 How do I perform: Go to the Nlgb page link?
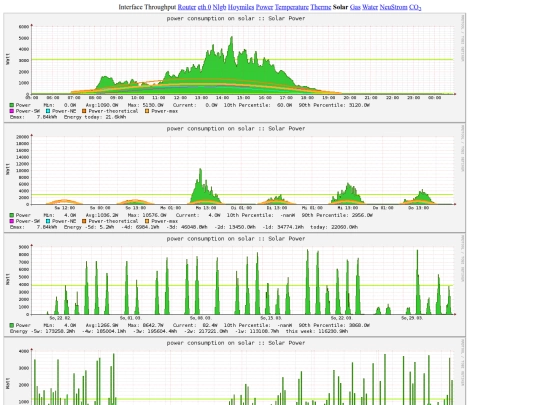point(219,7)
